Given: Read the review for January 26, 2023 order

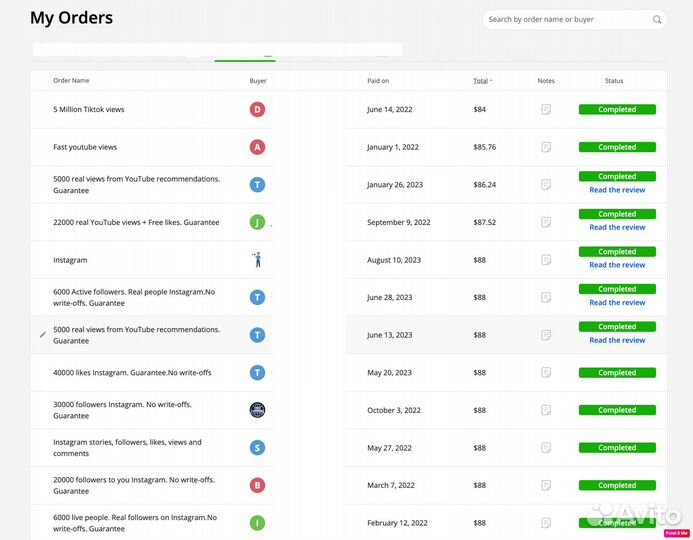Looking at the screenshot, I should (617, 190).
